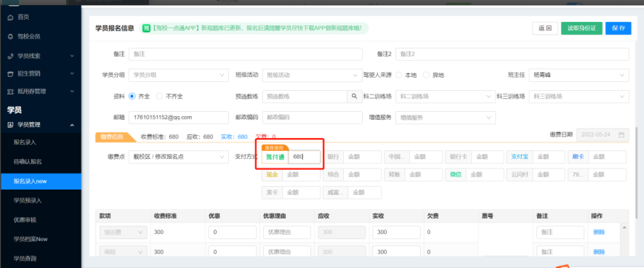Click the 驾付通 amount field showing 680
The height and width of the screenshot is (268, 644).
click(305, 157)
